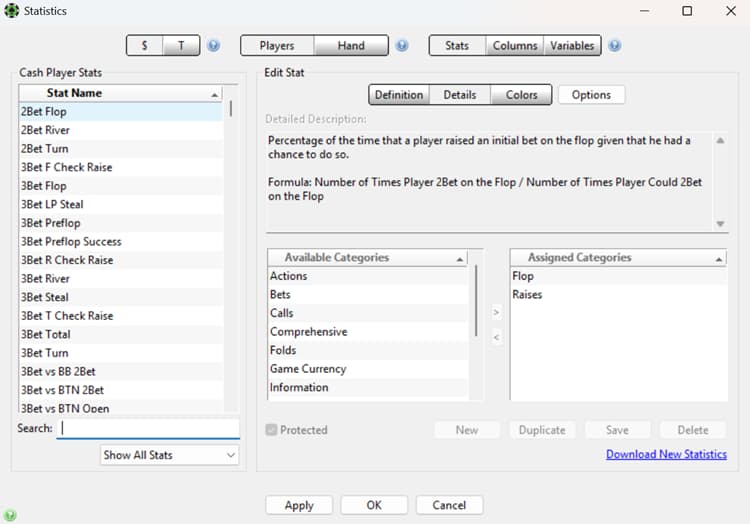Select Folds in Available Categories
Image resolution: width=750 pixels, height=524 pixels.
tap(367, 350)
